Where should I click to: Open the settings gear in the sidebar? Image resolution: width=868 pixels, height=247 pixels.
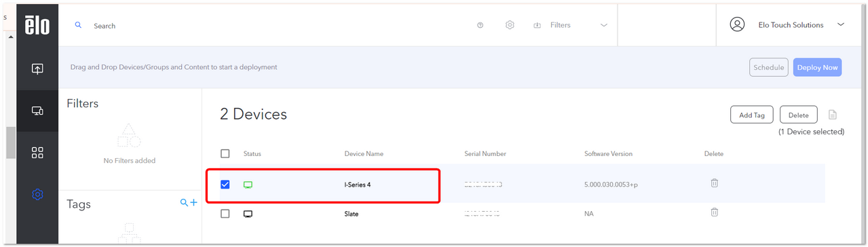click(x=37, y=195)
